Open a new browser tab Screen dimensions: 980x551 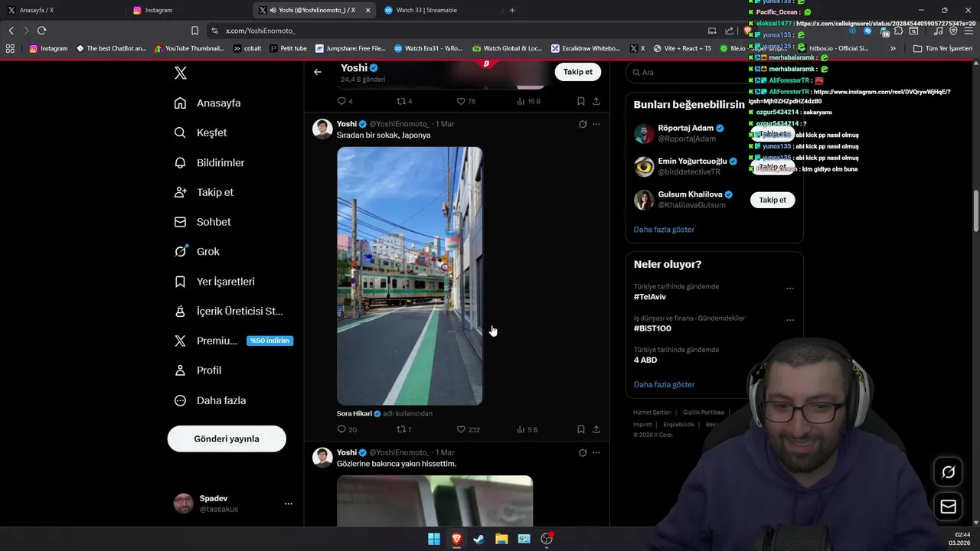[512, 10]
